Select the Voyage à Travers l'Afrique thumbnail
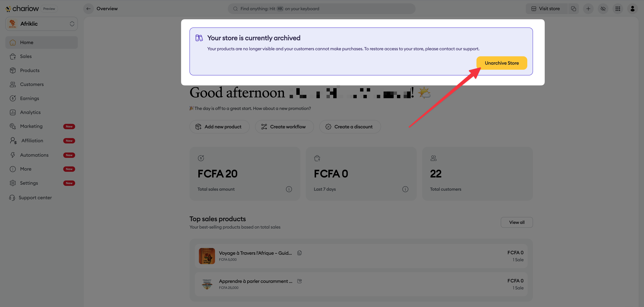The height and width of the screenshot is (307, 644). pos(207,256)
